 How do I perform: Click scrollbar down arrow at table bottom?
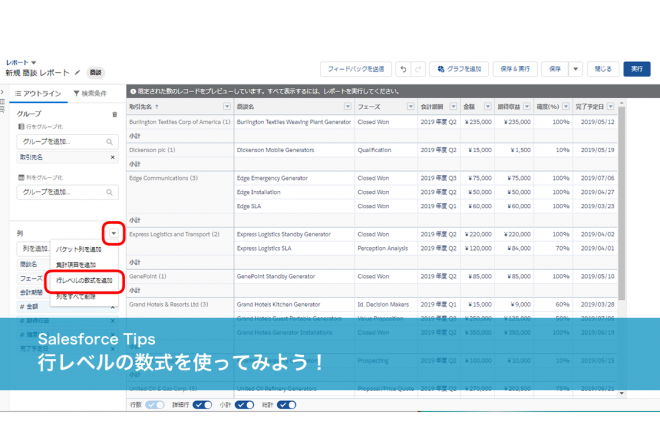click(x=622, y=393)
